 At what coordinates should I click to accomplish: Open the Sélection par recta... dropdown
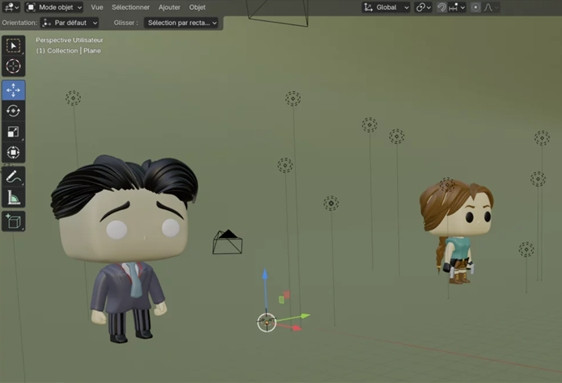click(x=181, y=23)
